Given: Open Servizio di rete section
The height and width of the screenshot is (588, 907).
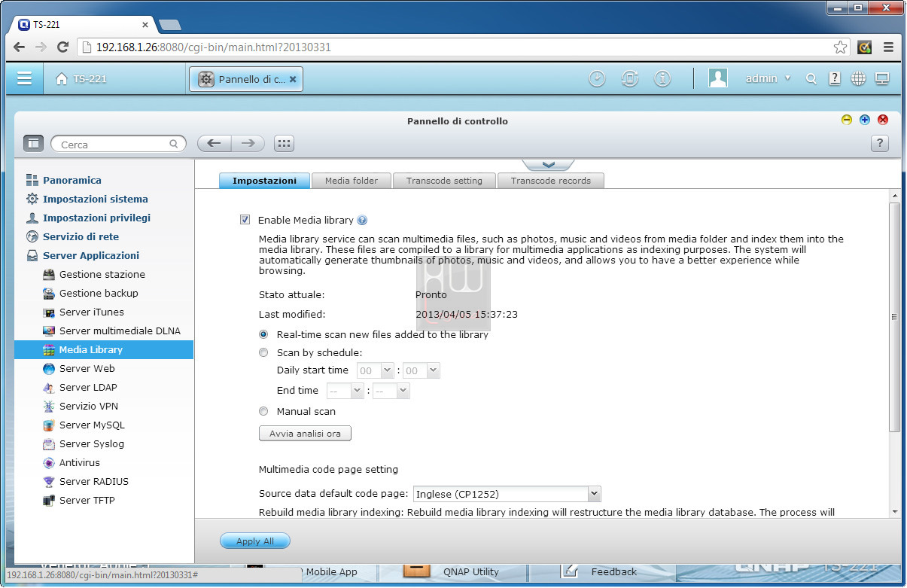Looking at the screenshot, I should coord(81,236).
